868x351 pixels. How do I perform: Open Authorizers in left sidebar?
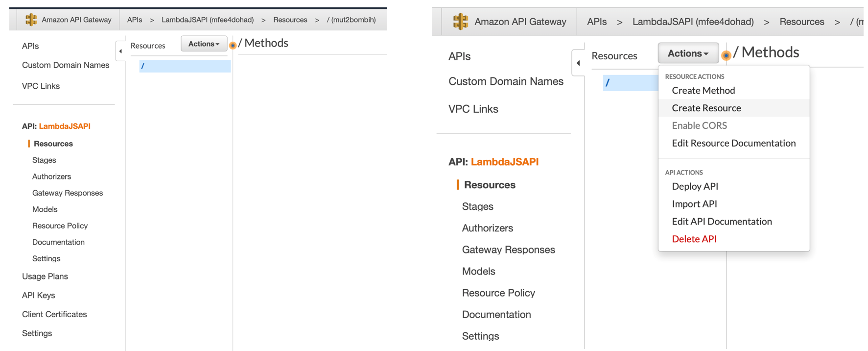coord(51,176)
